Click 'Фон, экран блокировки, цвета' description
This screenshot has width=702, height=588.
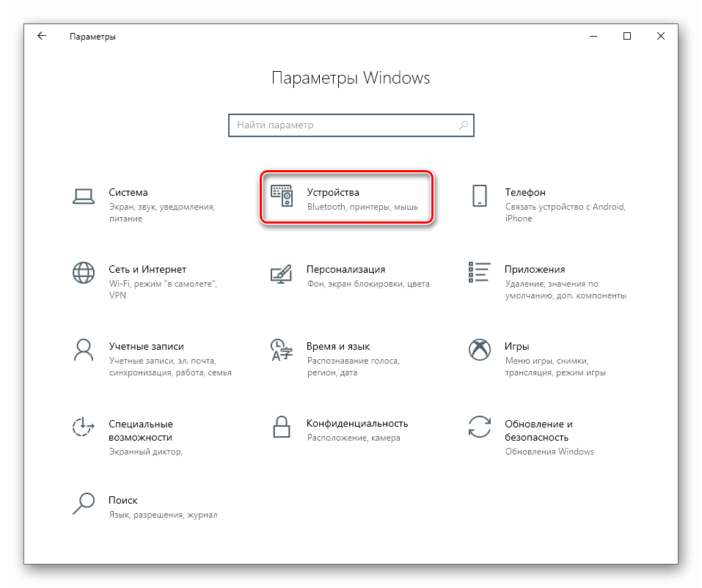click(368, 284)
